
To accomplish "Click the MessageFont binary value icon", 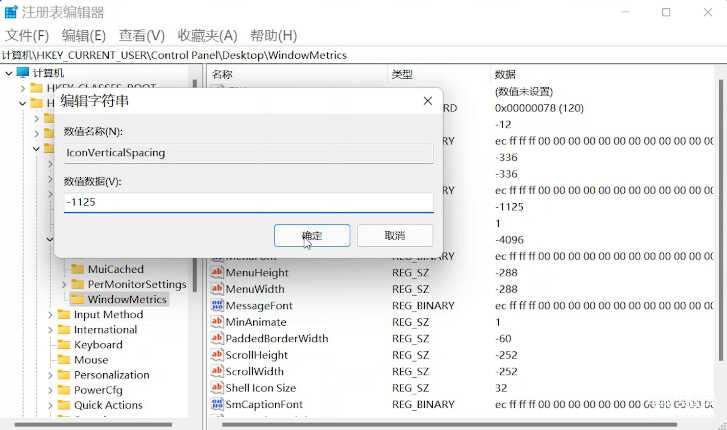I will pyautogui.click(x=217, y=305).
